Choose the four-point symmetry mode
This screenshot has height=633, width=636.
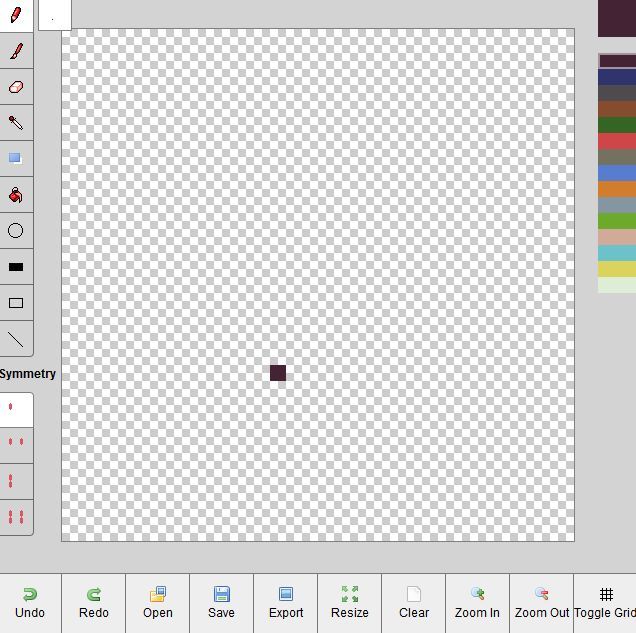(x=16, y=517)
